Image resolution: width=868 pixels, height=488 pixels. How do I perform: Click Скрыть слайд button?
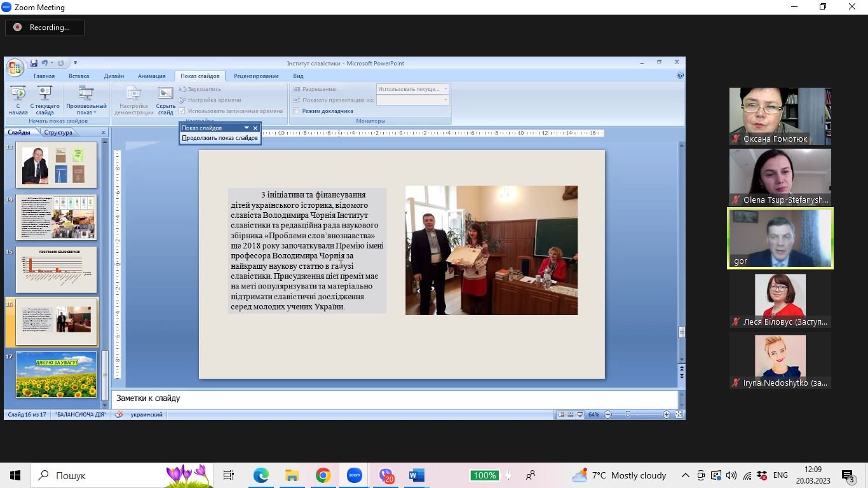click(x=165, y=100)
